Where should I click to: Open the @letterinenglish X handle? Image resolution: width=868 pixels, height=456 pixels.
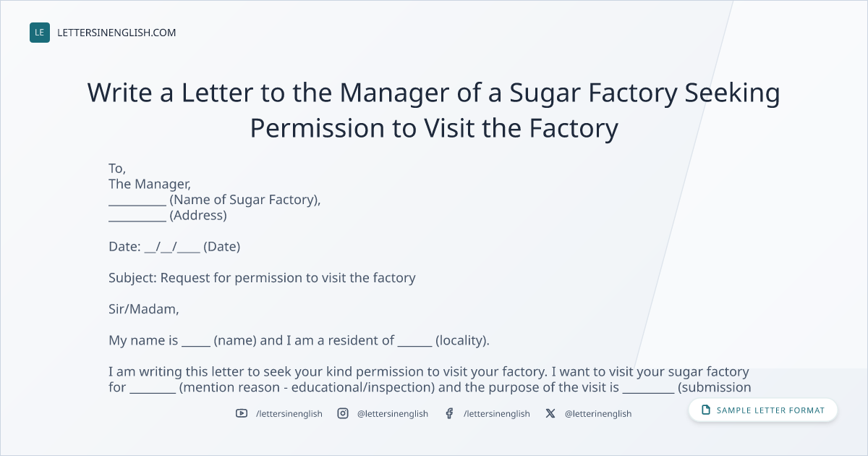click(x=598, y=414)
